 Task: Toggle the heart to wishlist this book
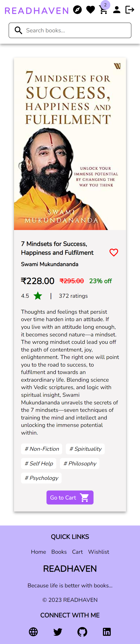(x=114, y=252)
